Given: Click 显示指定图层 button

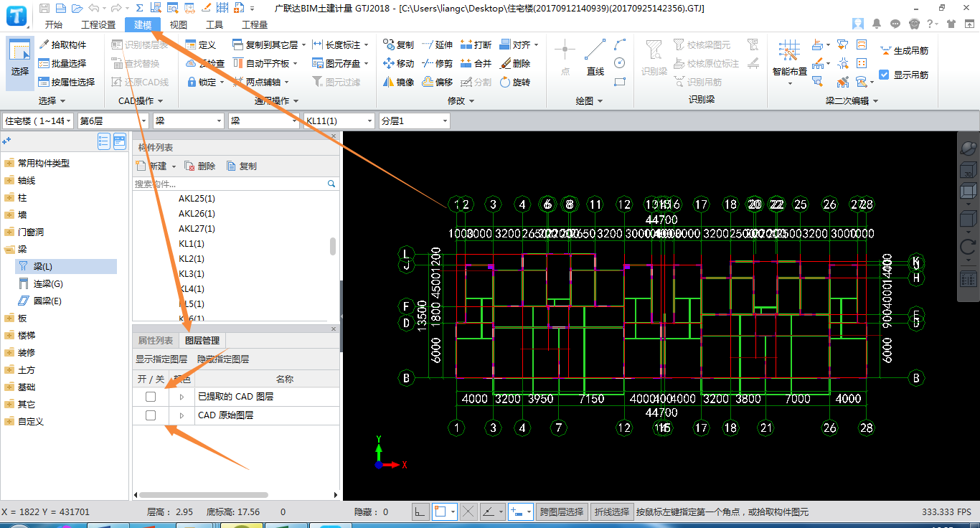Looking at the screenshot, I should click(161, 359).
